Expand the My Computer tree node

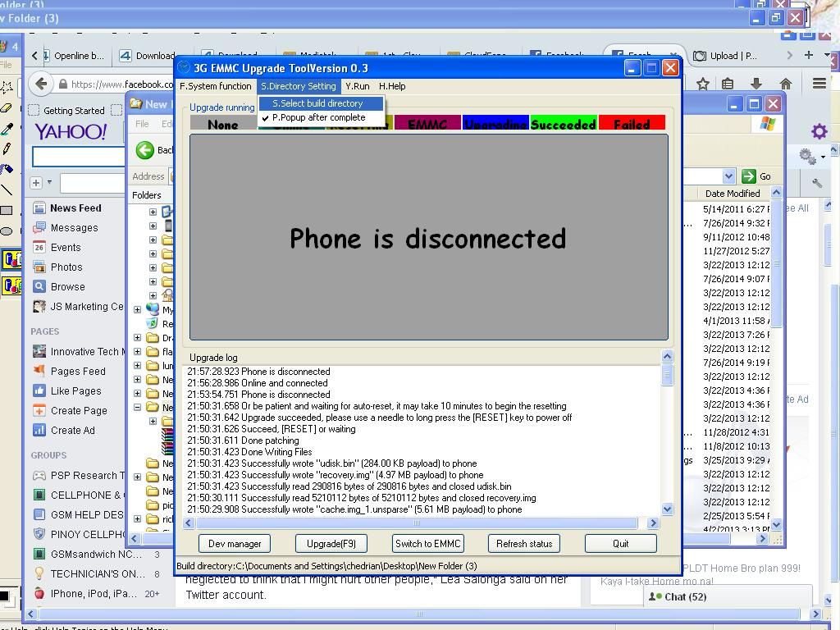tap(138, 310)
